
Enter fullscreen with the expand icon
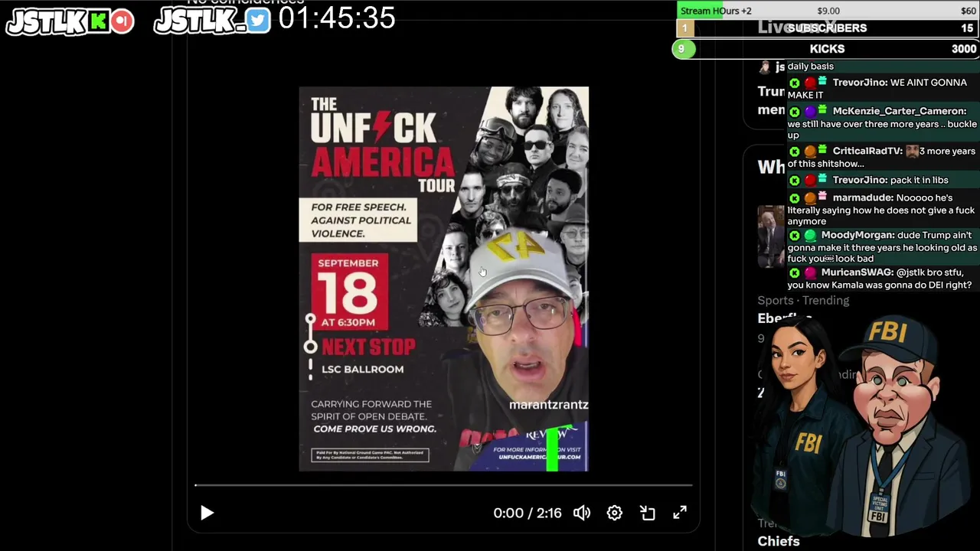coord(680,513)
